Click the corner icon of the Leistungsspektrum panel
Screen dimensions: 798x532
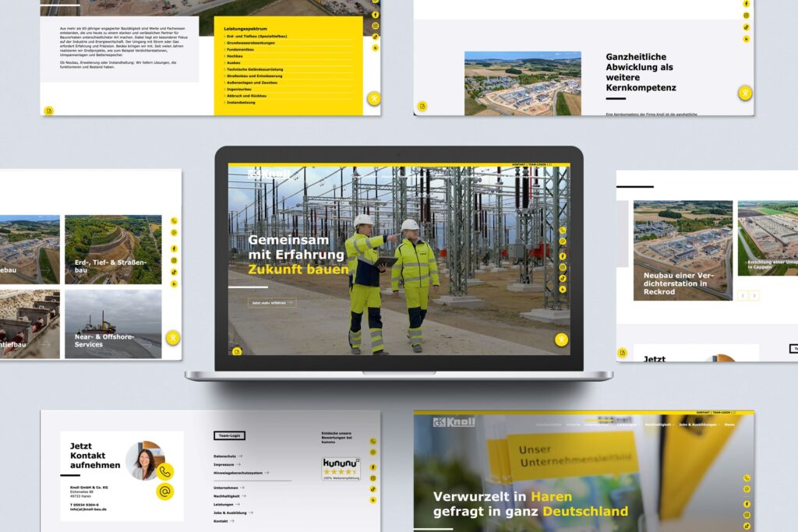coord(49,111)
